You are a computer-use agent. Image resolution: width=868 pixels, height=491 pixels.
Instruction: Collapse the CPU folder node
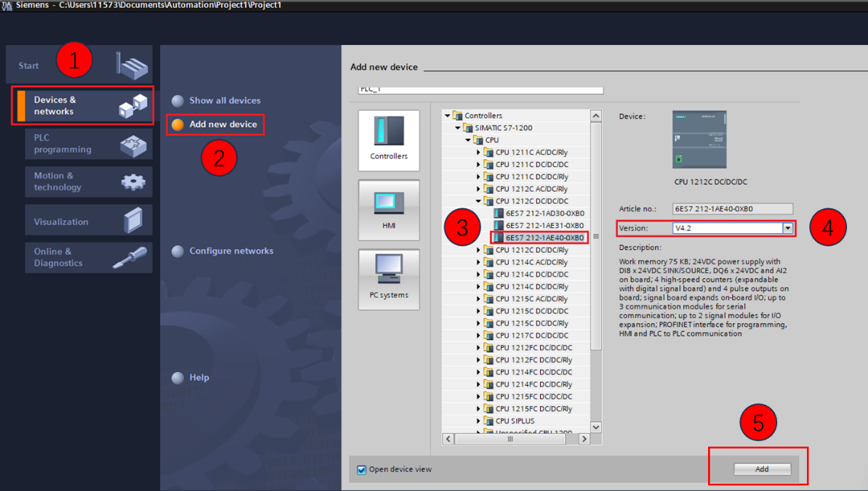[467, 140]
